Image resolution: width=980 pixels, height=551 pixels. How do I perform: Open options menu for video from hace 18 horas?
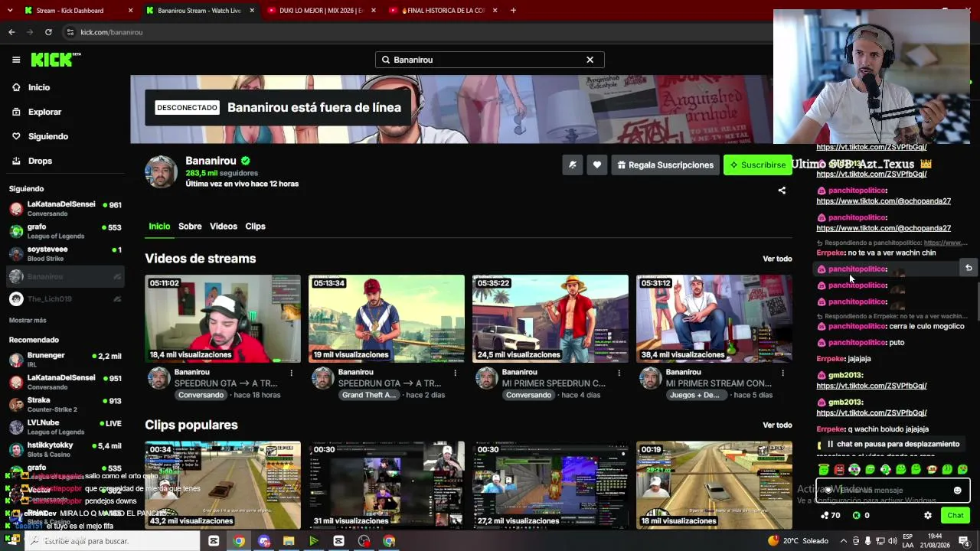pyautogui.click(x=291, y=373)
